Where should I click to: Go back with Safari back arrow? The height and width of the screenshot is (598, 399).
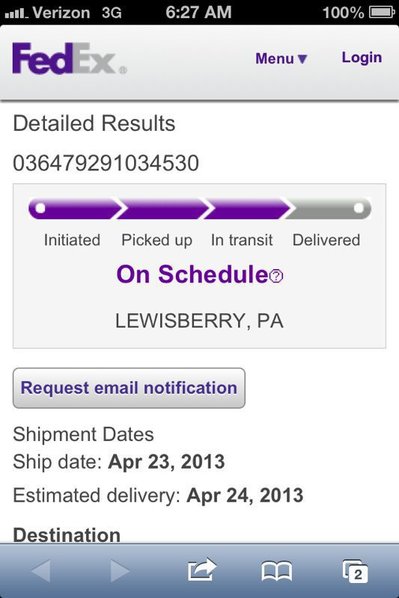click(41, 571)
